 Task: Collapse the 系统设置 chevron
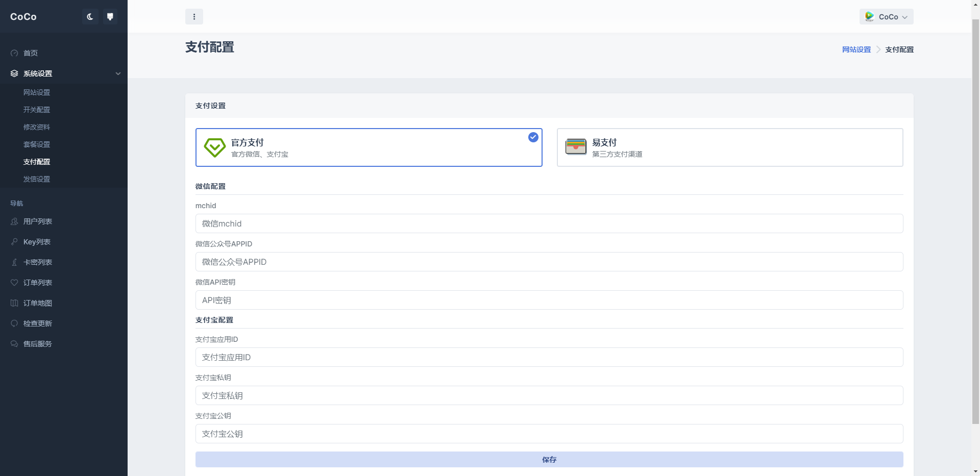click(118, 73)
